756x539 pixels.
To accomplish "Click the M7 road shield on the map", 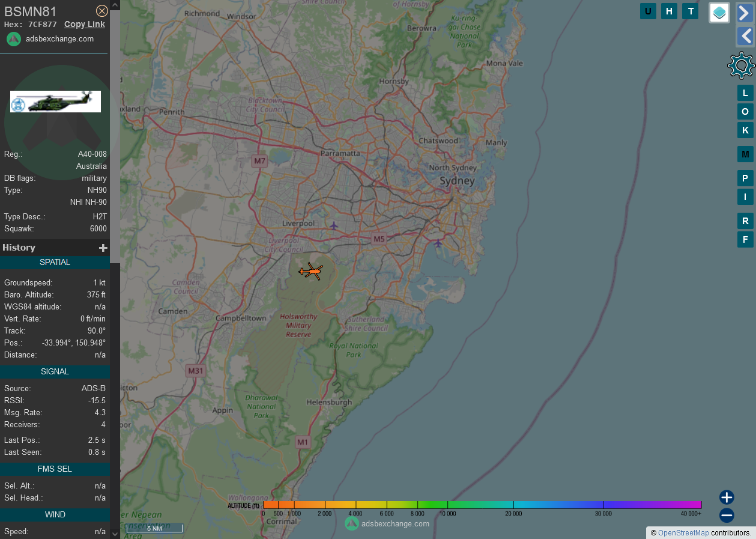I will pyautogui.click(x=259, y=161).
